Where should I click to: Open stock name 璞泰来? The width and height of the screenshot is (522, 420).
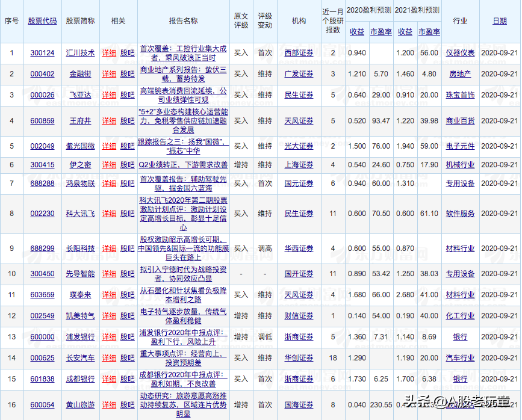[x=80, y=295]
